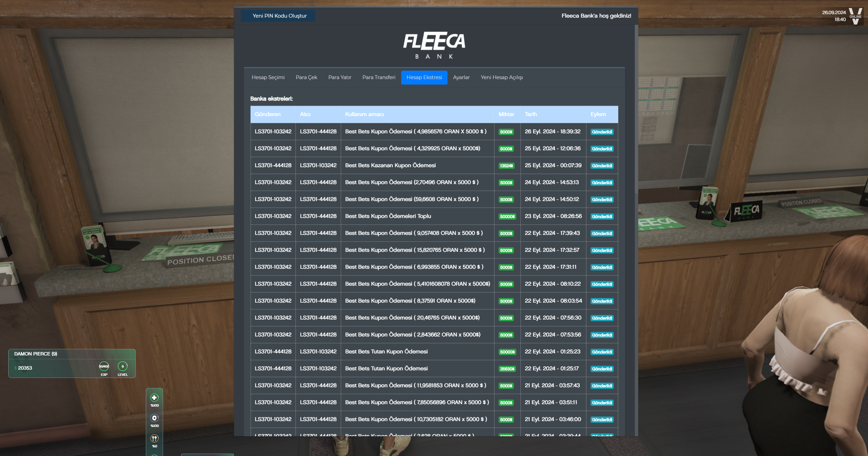Click the V Online logo icon

point(856,16)
